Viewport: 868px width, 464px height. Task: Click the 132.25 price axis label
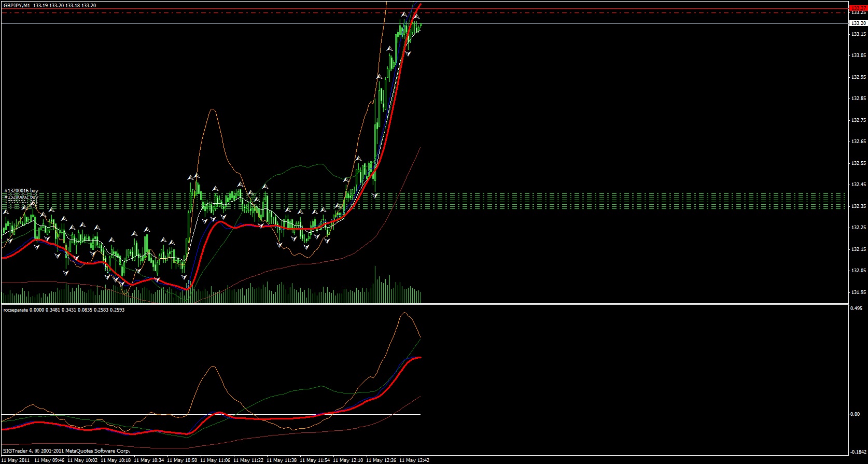pos(858,228)
